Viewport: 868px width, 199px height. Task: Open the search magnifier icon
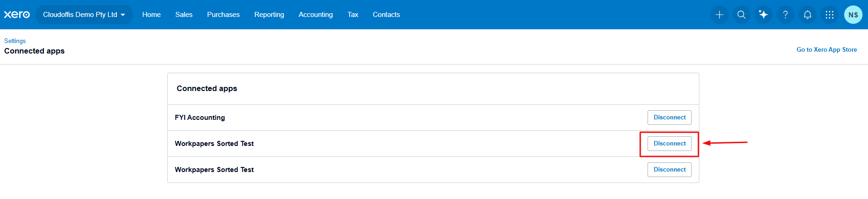coord(742,15)
